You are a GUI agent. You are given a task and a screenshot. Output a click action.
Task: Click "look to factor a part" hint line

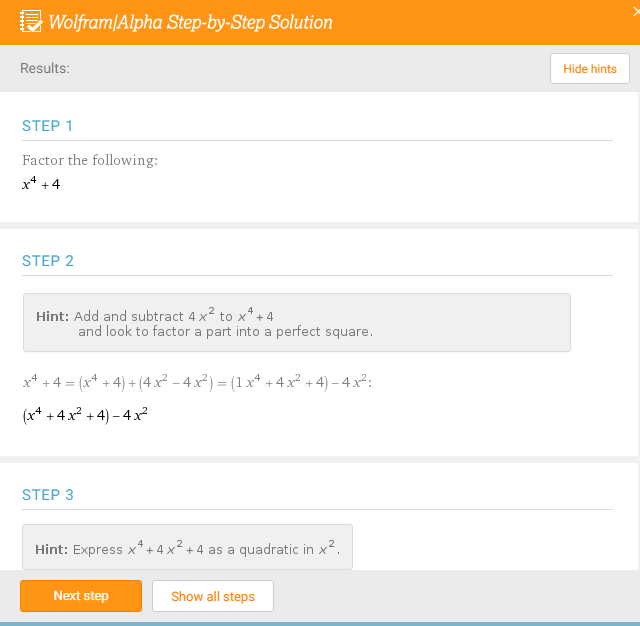coord(225,332)
